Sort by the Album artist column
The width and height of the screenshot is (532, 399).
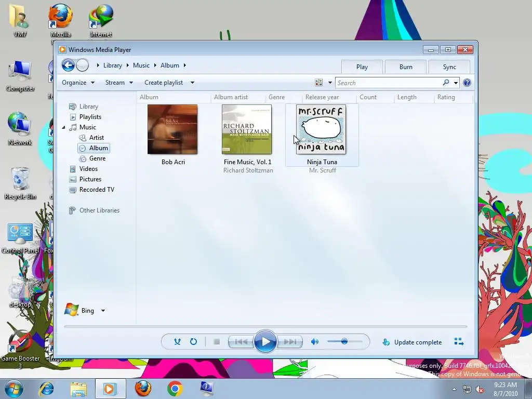pyautogui.click(x=231, y=97)
